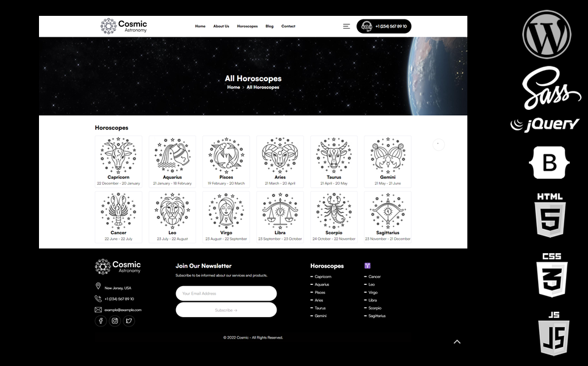Select the Aquarius water-bearer icon
Image resolution: width=588 pixels, height=366 pixels.
click(172, 155)
